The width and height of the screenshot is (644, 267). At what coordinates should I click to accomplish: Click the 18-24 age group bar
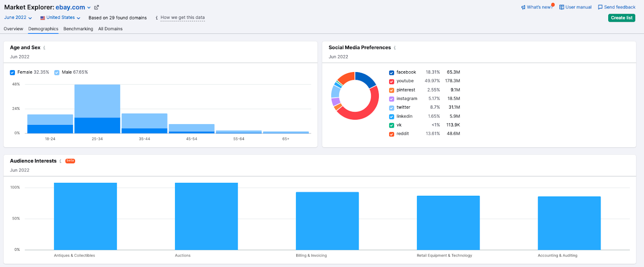50,124
